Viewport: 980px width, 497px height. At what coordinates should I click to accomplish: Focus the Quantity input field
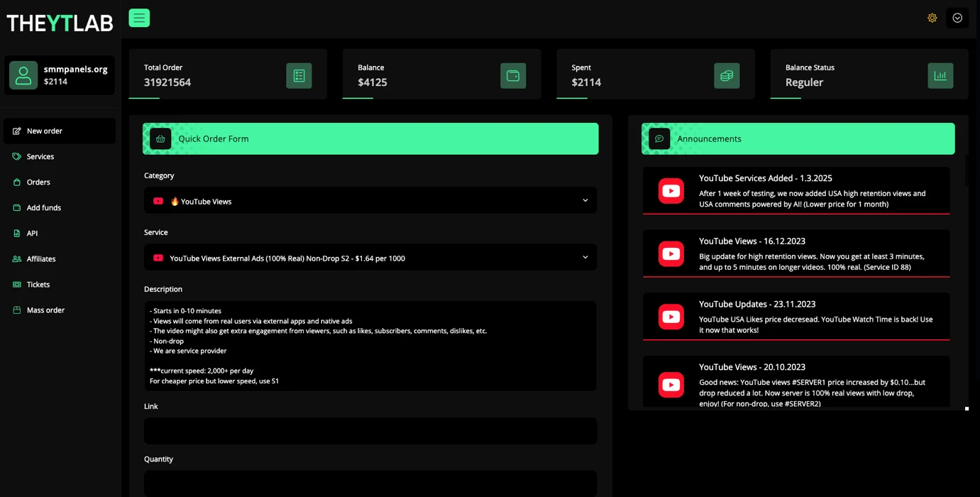click(x=370, y=483)
